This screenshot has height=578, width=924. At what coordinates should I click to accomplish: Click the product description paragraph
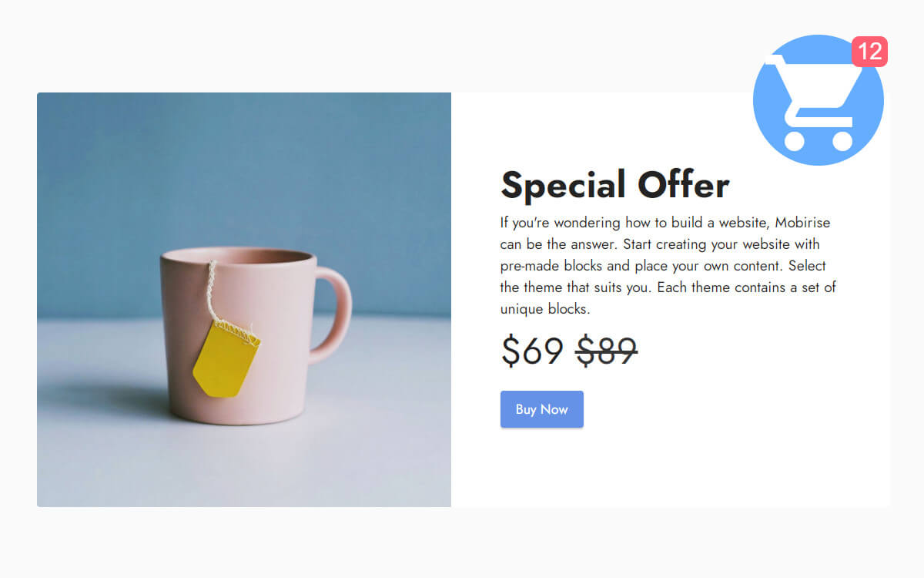click(667, 266)
